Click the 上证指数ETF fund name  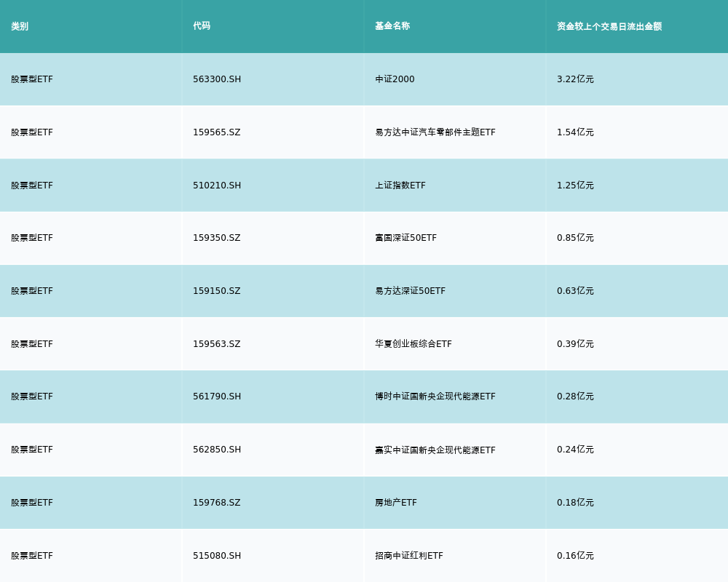(400, 186)
